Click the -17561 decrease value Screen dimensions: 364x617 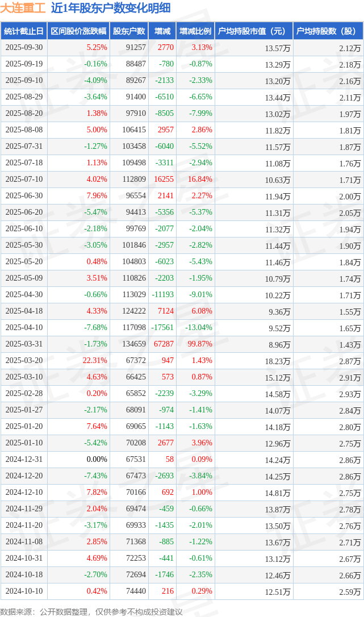tap(162, 328)
